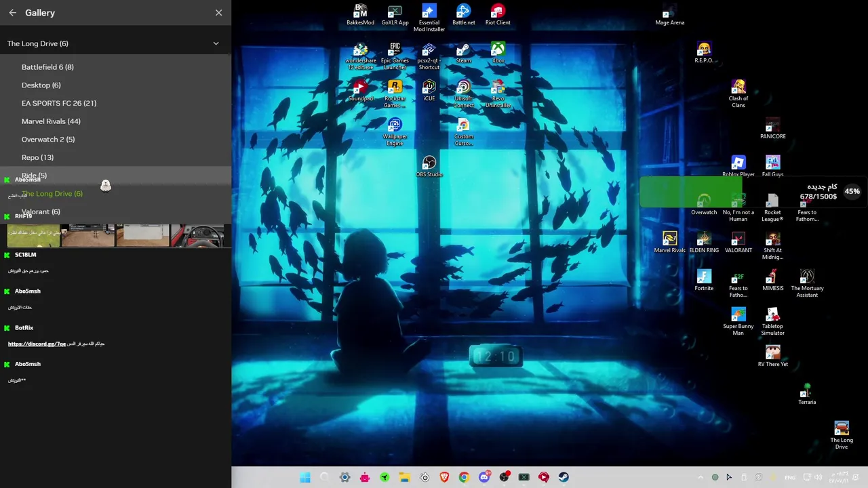Pick Repo (13) in the Gallery list

click(x=115, y=157)
